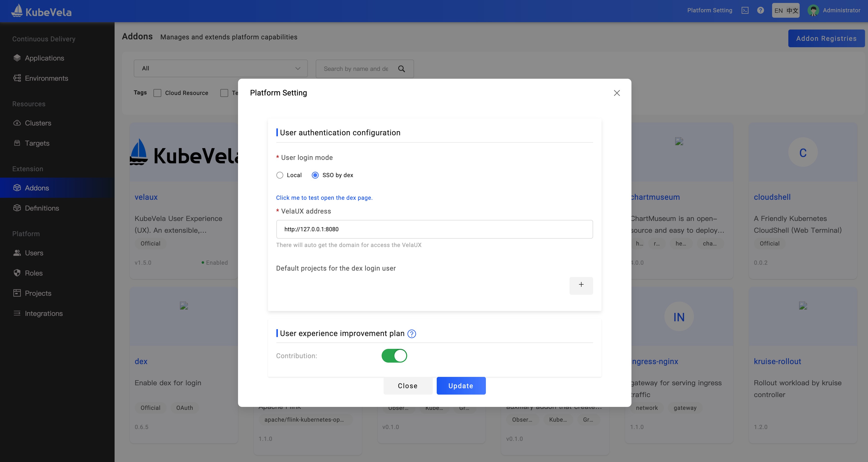The width and height of the screenshot is (868, 462).
Task: Add a default project with plus icon
Action: 581,285
